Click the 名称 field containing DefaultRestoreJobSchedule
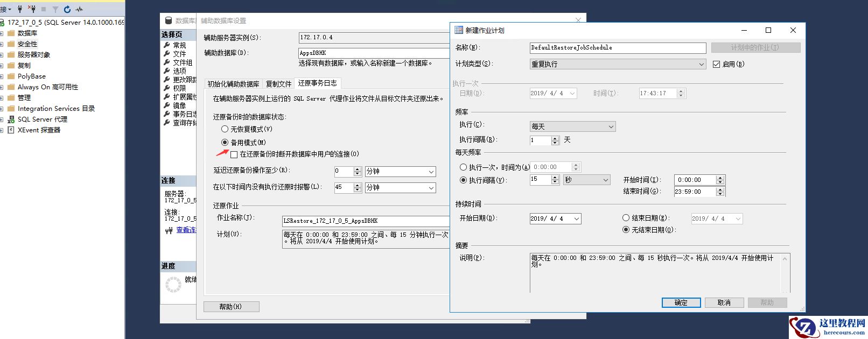The image size is (868, 339). [618, 48]
